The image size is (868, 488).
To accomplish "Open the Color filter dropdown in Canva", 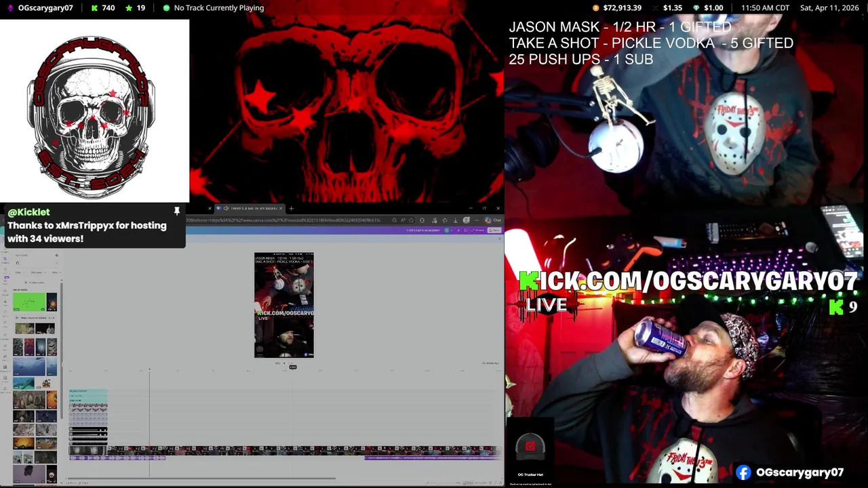I will pos(19,272).
